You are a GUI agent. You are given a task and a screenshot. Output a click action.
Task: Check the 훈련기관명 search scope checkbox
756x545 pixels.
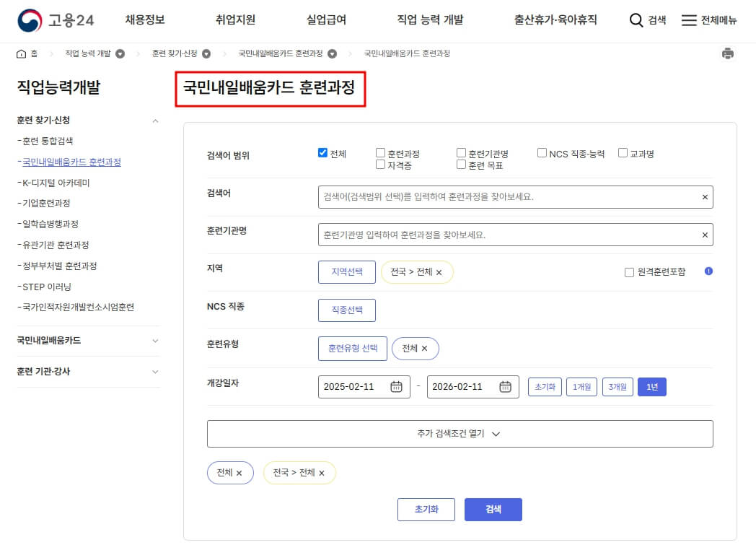pyautogui.click(x=460, y=151)
